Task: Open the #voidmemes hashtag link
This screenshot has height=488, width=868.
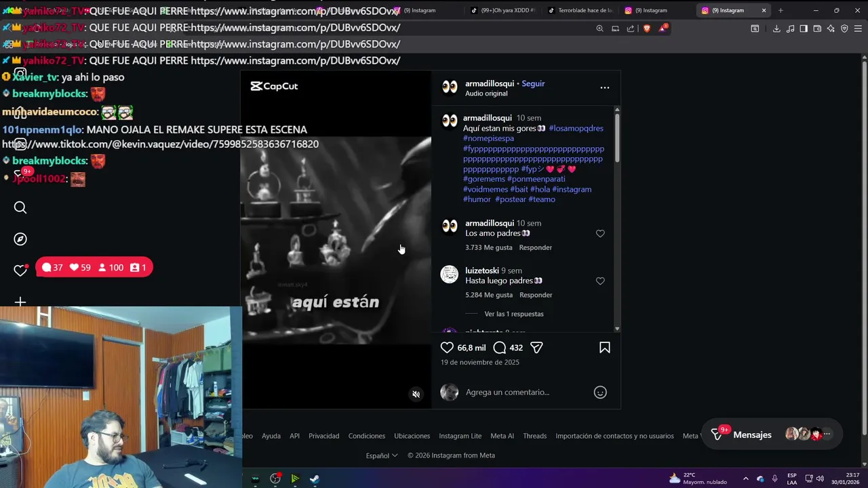Action: 486,189
